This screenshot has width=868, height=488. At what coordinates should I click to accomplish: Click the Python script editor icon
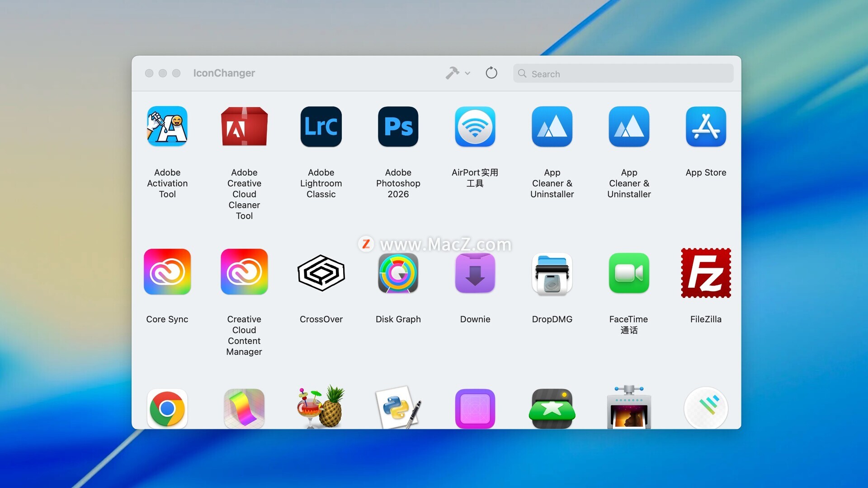(x=398, y=408)
